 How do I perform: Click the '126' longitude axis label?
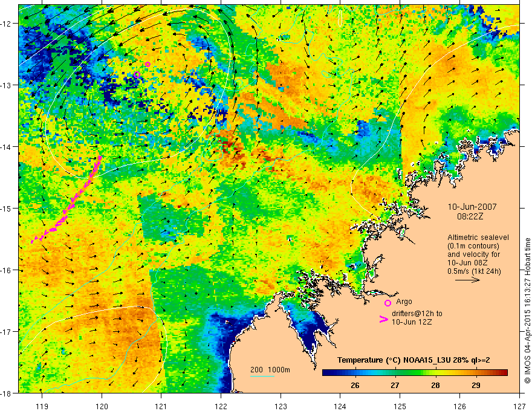(x=459, y=406)
